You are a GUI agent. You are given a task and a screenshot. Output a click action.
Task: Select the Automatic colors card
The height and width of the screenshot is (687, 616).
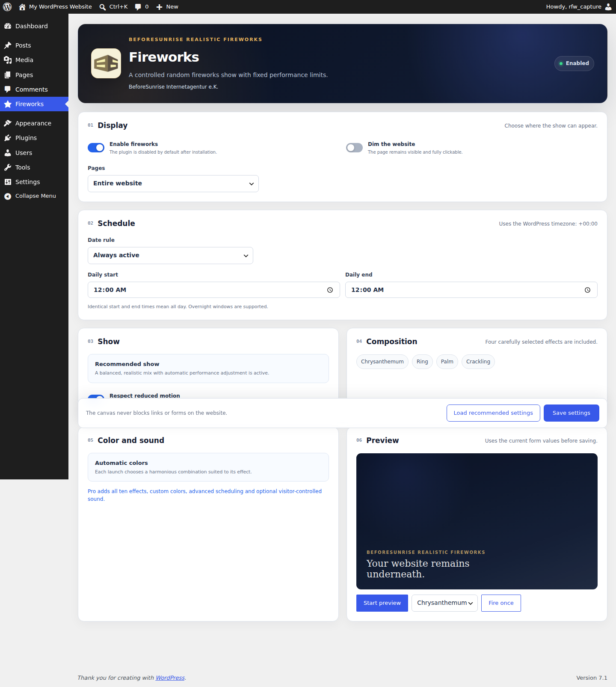tap(208, 467)
